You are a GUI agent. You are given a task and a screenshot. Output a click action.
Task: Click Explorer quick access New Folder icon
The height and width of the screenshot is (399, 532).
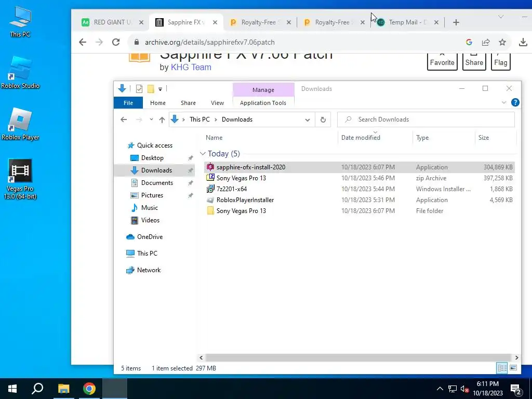tap(151, 89)
